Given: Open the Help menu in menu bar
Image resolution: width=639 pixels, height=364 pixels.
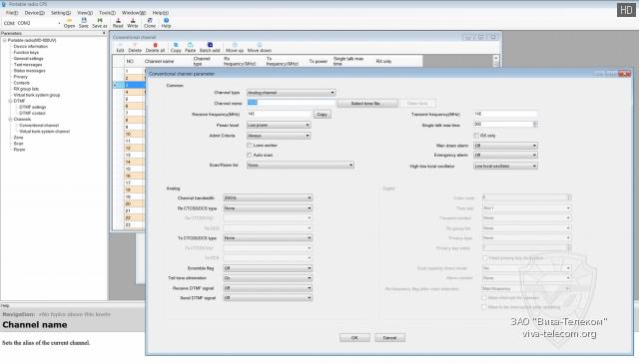Looking at the screenshot, I should tap(160, 13).
